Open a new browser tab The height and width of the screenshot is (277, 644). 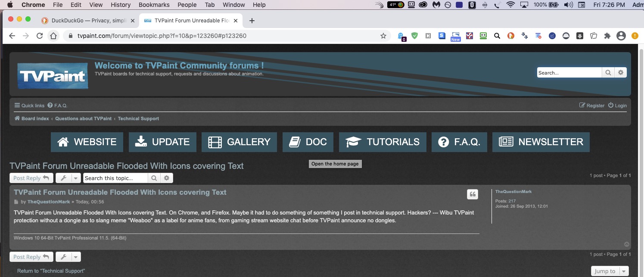[252, 20]
